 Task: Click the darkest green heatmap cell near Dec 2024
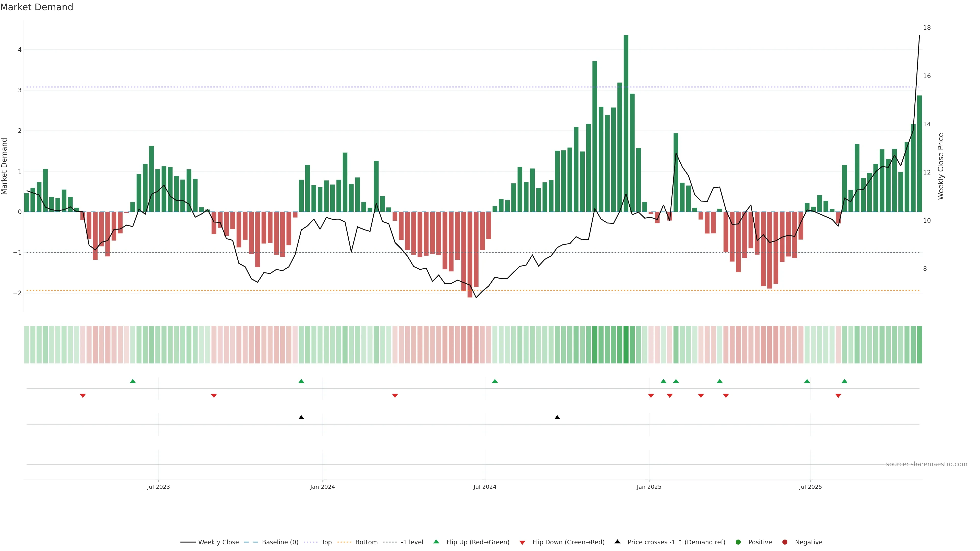626,345
